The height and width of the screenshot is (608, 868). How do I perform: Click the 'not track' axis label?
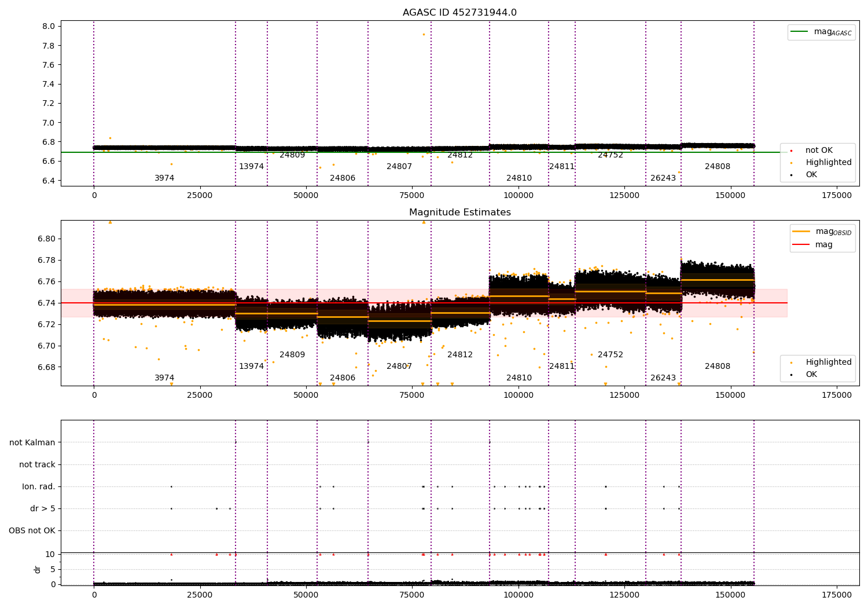pos(37,464)
